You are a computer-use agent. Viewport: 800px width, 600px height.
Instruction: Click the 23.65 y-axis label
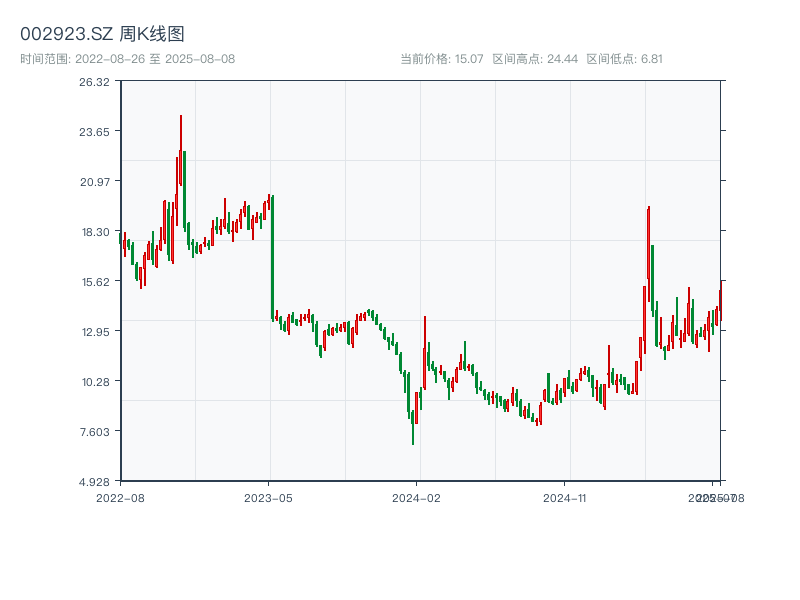point(94,132)
